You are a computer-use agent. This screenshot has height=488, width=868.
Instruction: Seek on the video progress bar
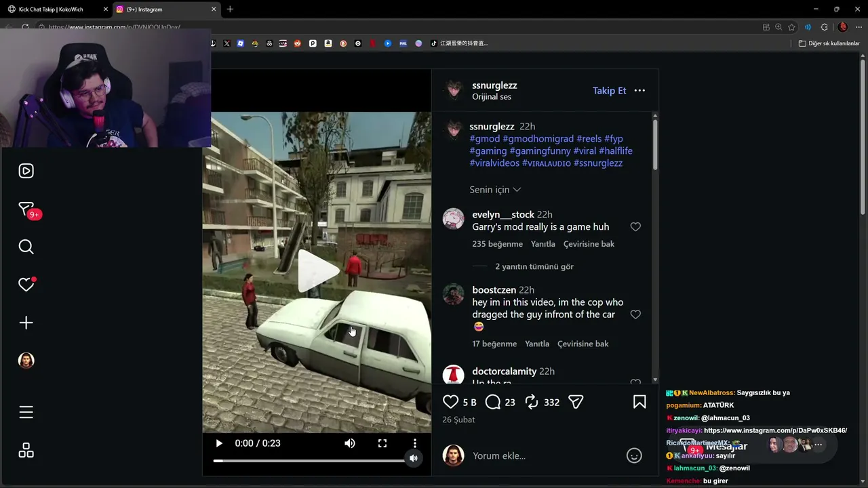click(x=309, y=461)
